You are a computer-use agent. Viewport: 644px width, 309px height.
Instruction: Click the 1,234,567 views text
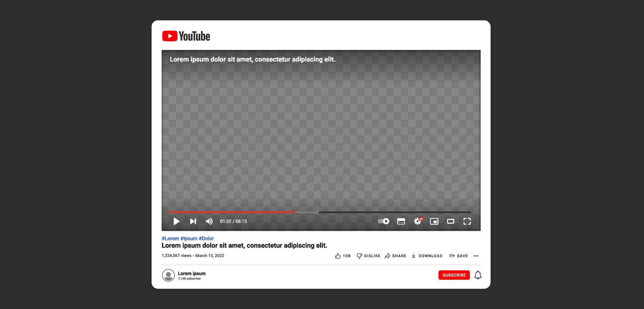[x=176, y=255]
